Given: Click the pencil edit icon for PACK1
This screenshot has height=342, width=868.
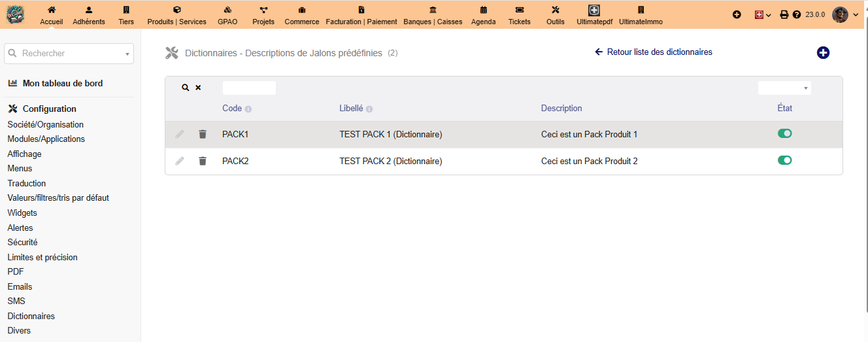Looking at the screenshot, I should pos(180,134).
